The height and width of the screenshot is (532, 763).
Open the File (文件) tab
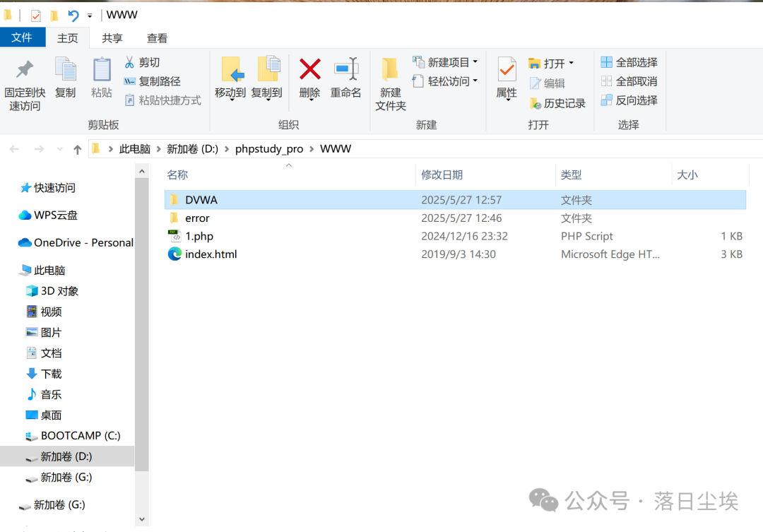tap(23, 37)
